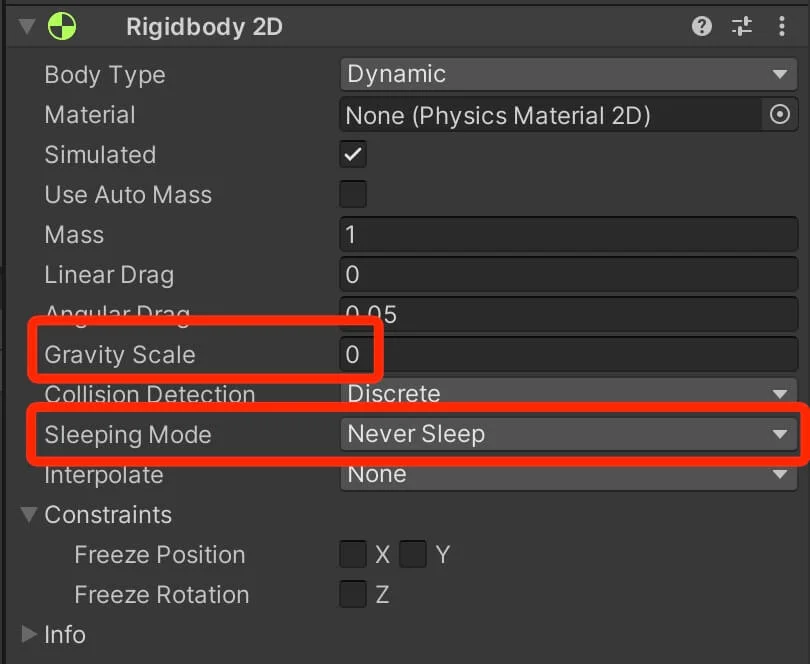Expand the Info section
The image size is (810, 664).
(x=28, y=634)
